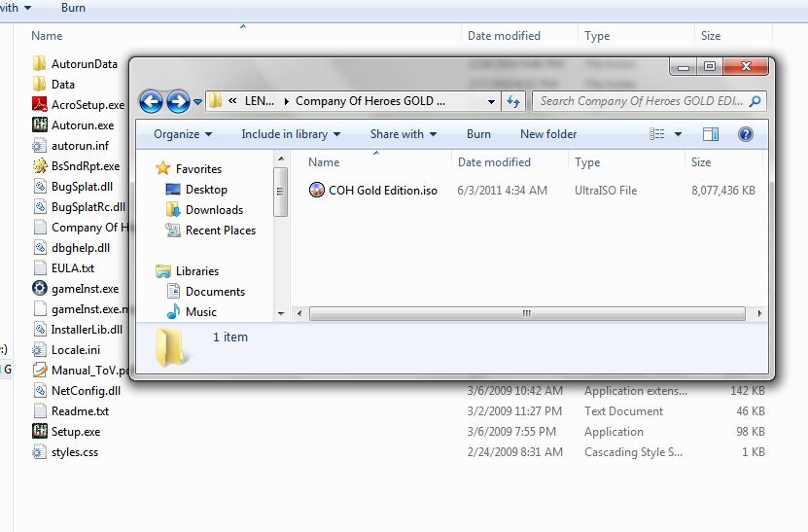Select BsSndRpt.exe in back window
The image size is (808, 532).
[76, 166]
